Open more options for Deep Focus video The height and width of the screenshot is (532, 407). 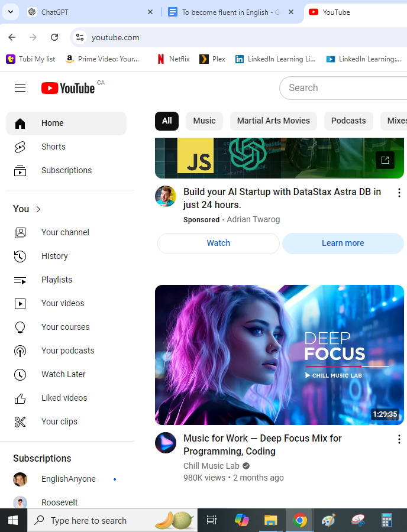click(399, 439)
